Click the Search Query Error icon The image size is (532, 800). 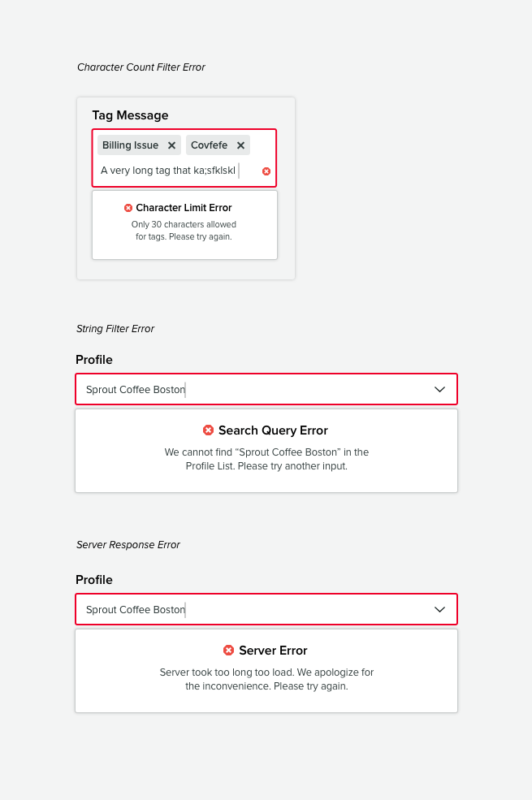pos(209,430)
